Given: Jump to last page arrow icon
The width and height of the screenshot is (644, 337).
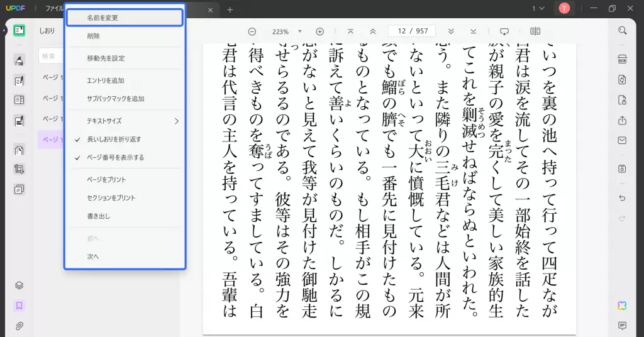Looking at the screenshot, I should pos(473,31).
